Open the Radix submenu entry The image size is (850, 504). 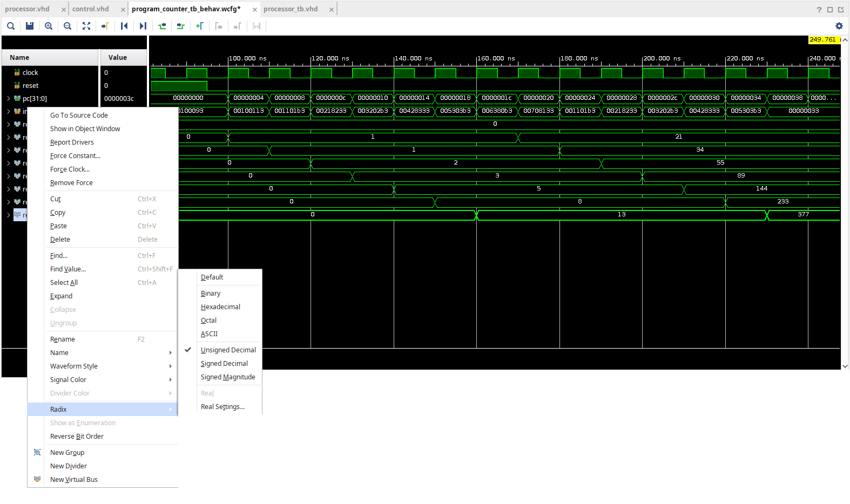coord(103,409)
